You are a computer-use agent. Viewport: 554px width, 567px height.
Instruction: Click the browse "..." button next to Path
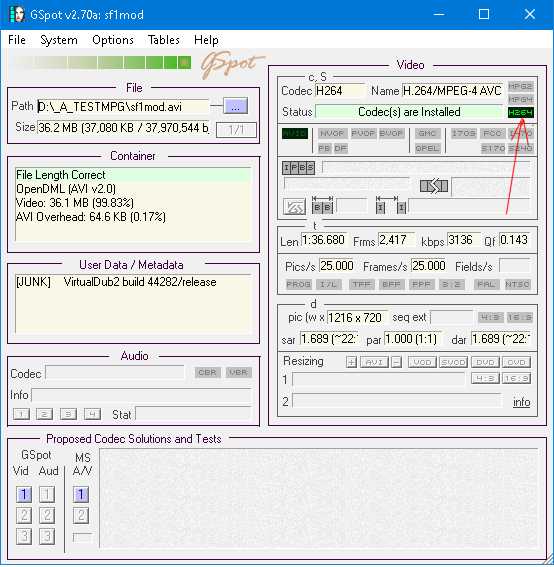pos(235,106)
